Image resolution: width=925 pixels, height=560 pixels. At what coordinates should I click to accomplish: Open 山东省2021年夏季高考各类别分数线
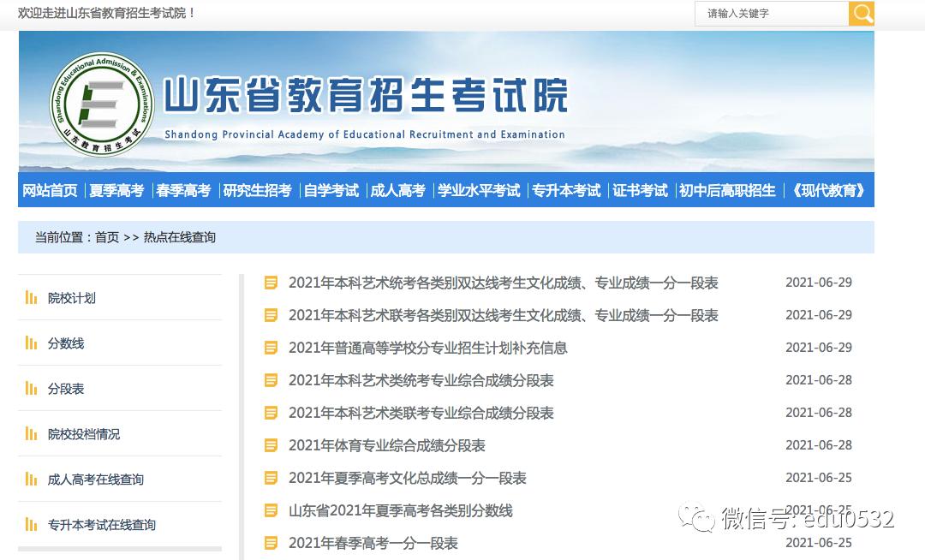400,510
